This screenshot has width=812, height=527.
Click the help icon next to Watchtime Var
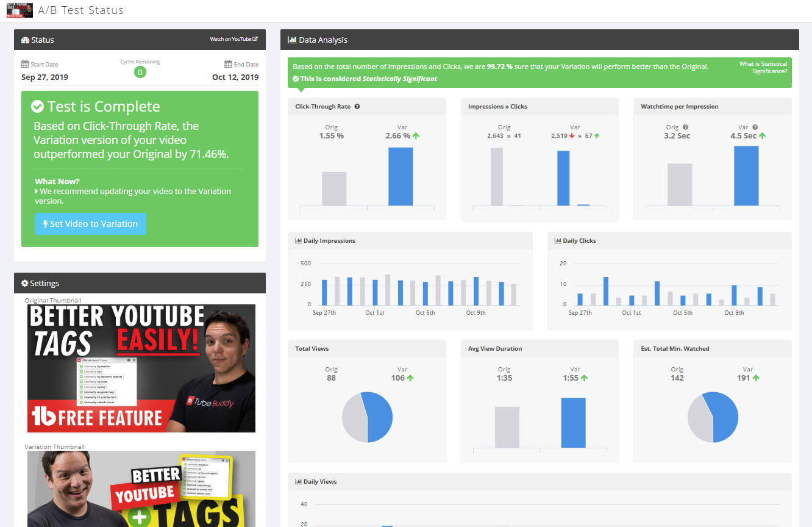point(755,127)
